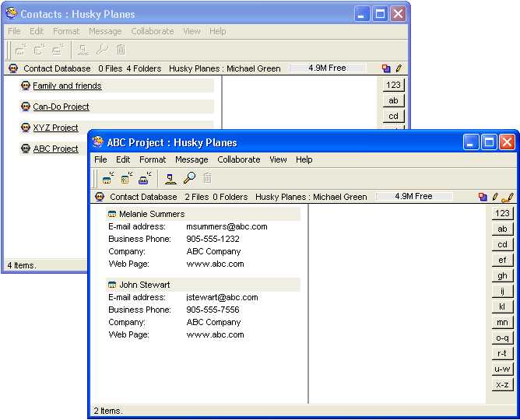The image size is (520, 420).
Task: Open the Can-Do Project folder
Action: click(61, 107)
